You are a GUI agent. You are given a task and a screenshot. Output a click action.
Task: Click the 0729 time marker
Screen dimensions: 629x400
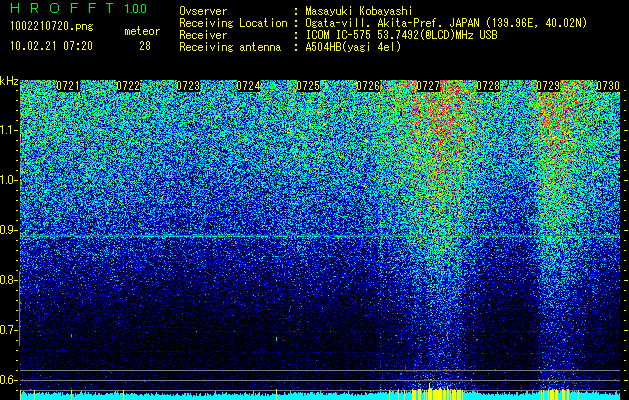tap(548, 86)
